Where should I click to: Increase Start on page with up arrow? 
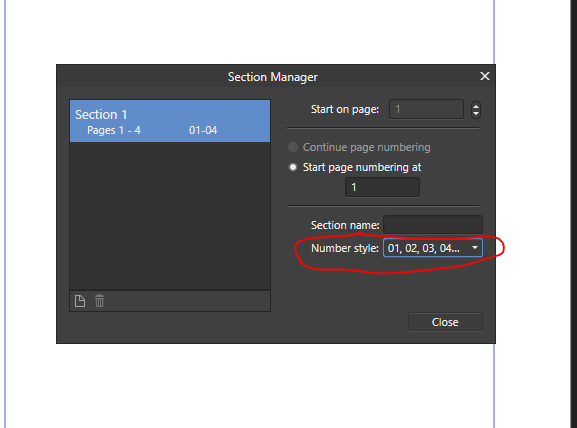point(476,106)
